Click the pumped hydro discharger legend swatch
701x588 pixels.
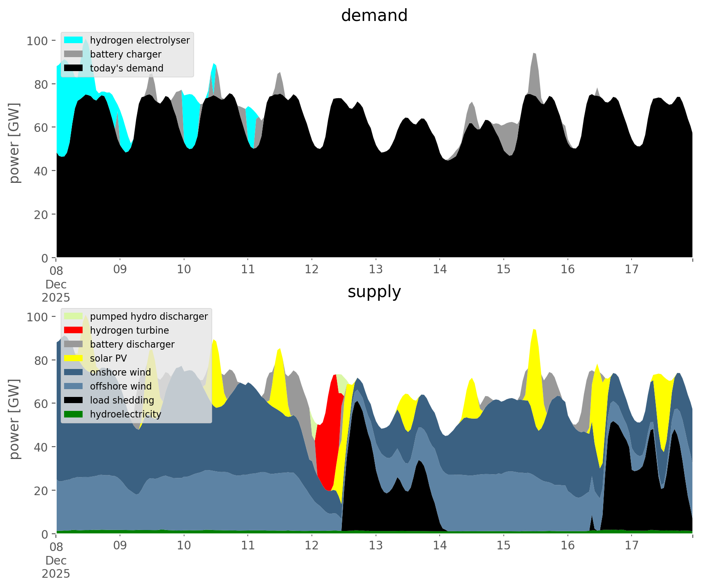73,316
